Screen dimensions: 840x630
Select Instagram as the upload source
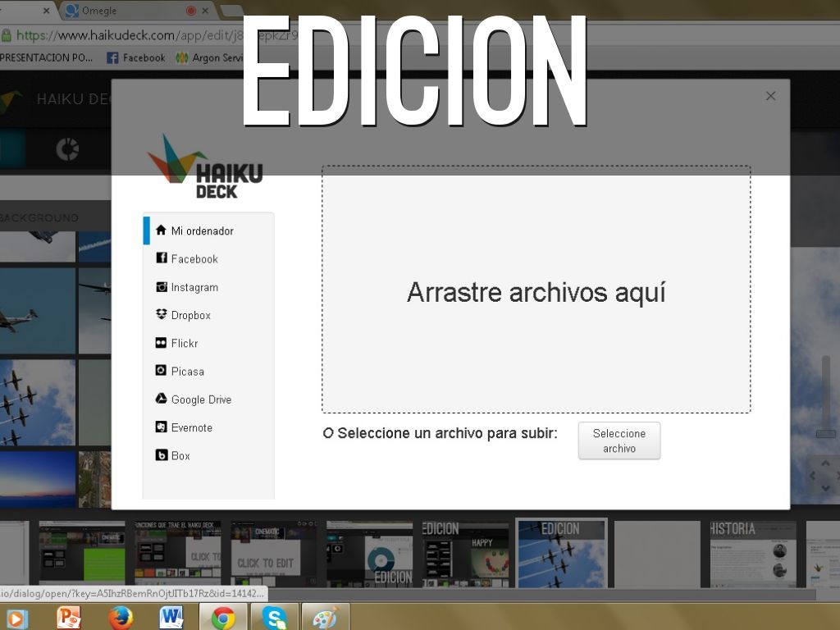(194, 287)
